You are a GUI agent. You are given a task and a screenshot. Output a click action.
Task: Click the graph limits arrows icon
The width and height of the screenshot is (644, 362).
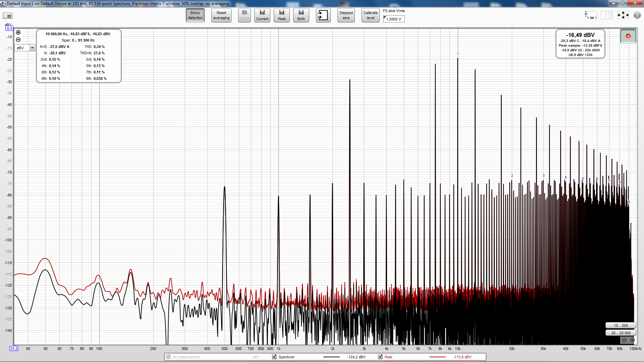(x=623, y=15)
